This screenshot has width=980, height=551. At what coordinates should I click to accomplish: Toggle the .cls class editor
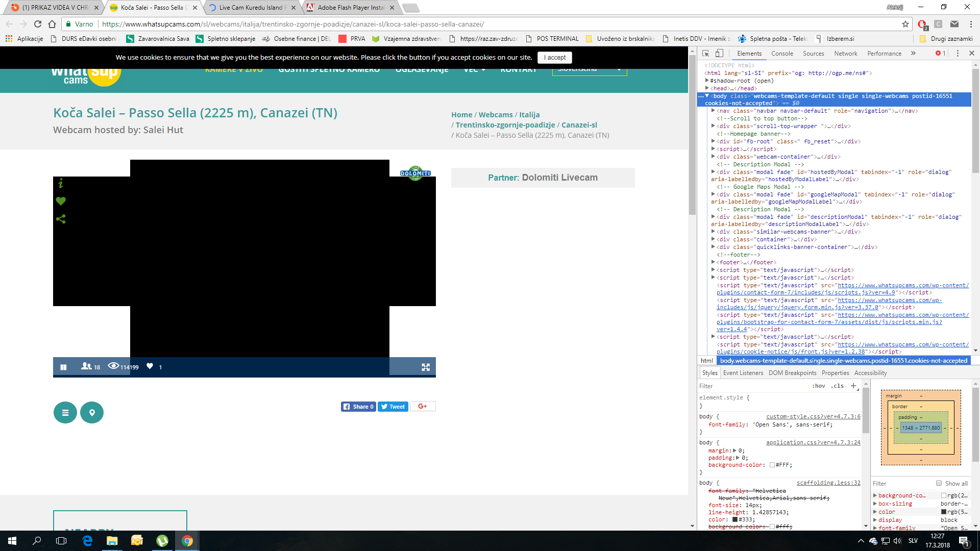pos(838,386)
